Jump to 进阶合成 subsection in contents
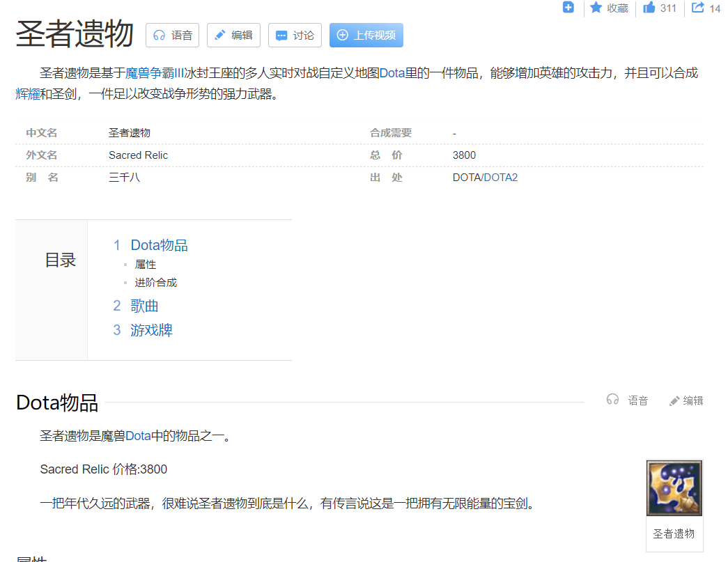 pyautogui.click(x=155, y=283)
